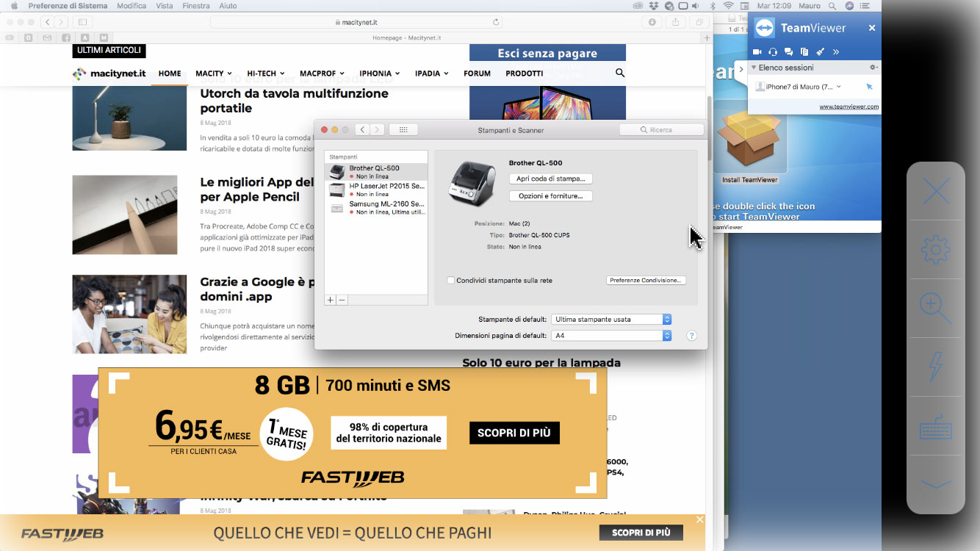Click the X icon in remote toolbar

[936, 192]
